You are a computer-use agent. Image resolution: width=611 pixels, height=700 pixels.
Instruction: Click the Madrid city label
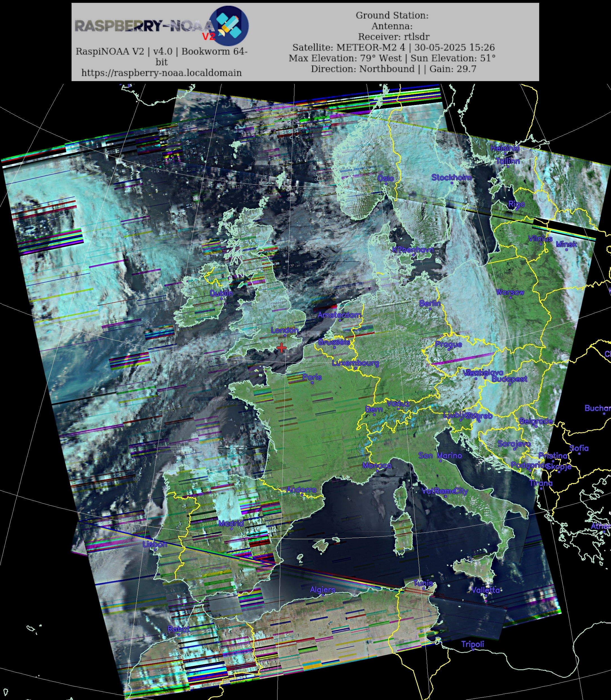[x=231, y=523]
